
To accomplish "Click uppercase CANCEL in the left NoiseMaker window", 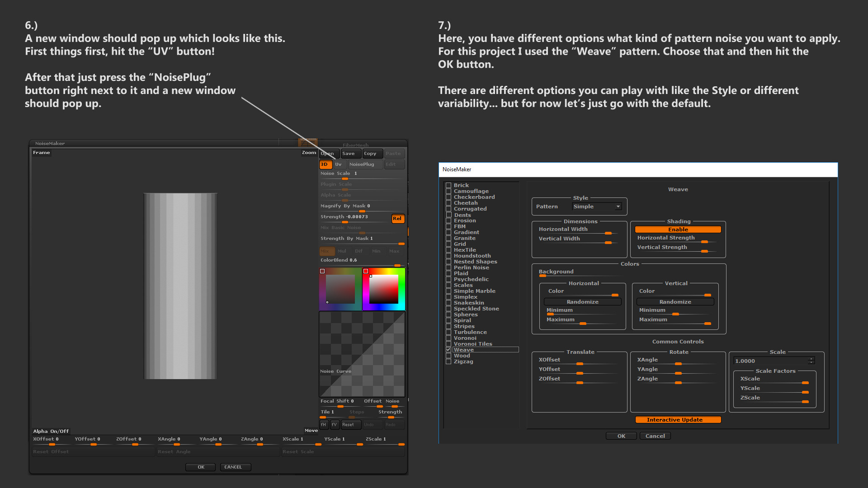I will (x=236, y=467).
